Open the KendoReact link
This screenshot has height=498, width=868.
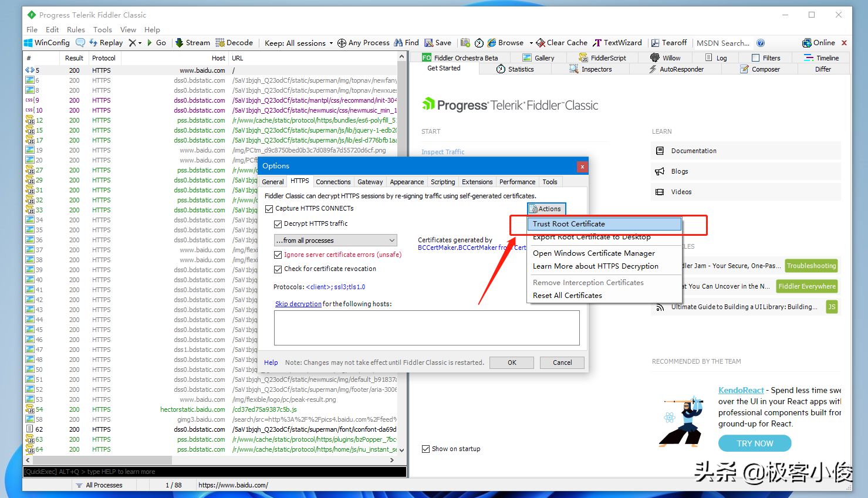tap(741, 390)
